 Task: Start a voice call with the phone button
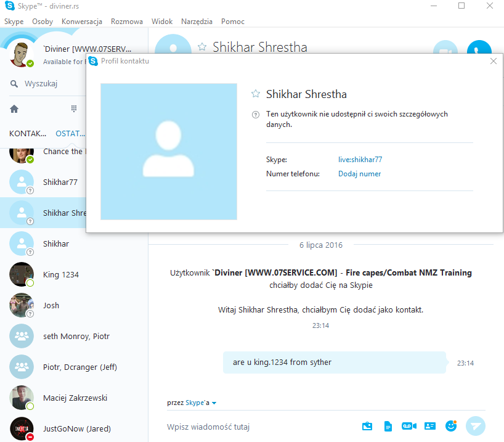[479, 47]
